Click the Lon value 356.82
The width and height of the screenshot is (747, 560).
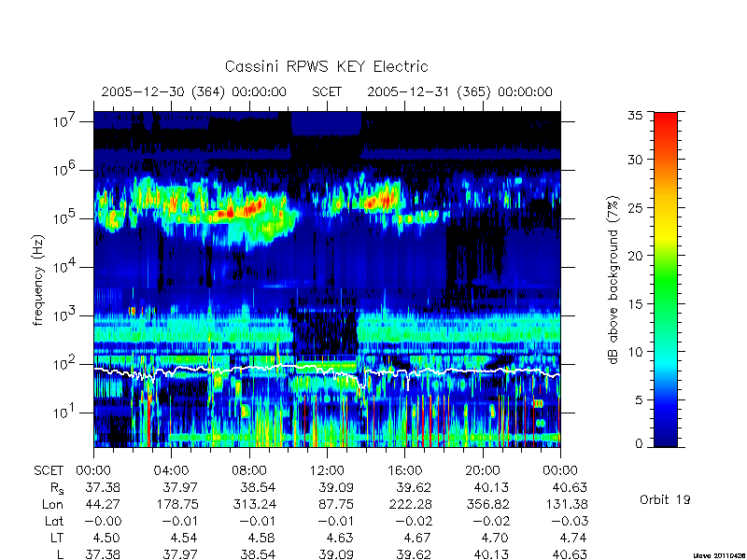tap(487, 504)
